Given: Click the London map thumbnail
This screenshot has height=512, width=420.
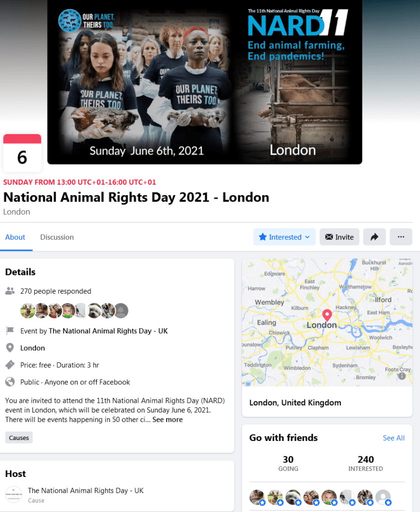Looking at the screenshot, I should pos(327,322).
